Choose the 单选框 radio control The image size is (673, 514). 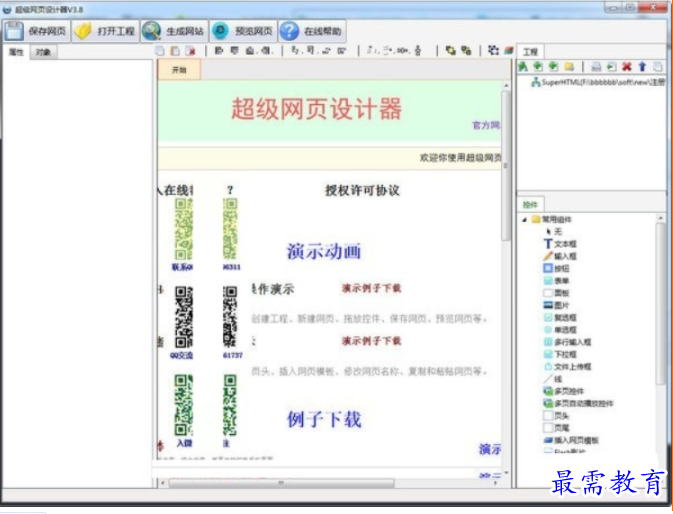click(x=560, y=330)
